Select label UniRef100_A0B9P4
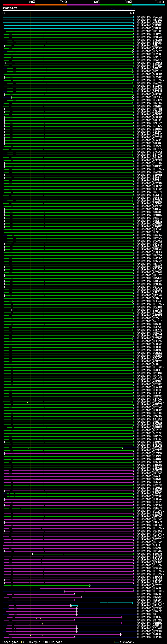Viewport: 167px width, 644px height. click(150, 600)
